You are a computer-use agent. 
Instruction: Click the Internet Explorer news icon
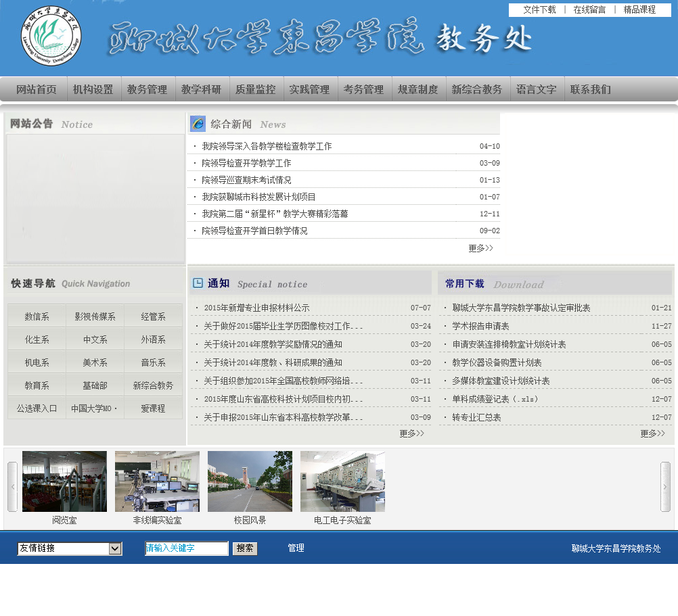click(198, 124)
